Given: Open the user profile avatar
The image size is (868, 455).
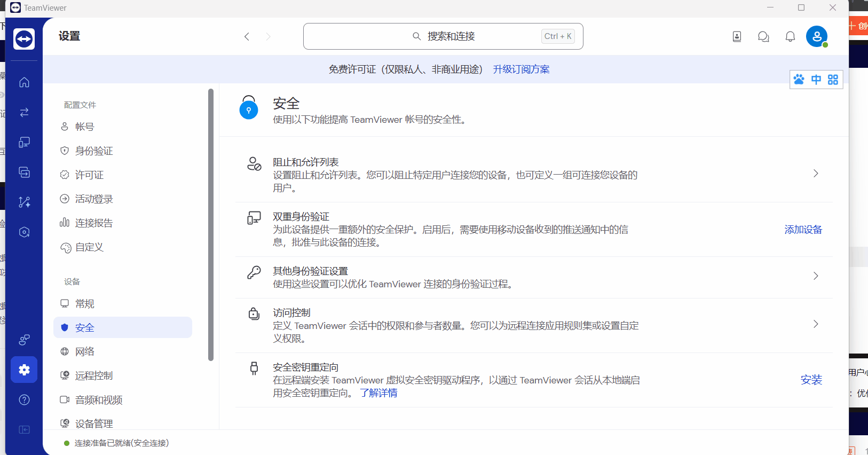Looking at the screenshot, I should pyautogui.click(x=817, y=36).
